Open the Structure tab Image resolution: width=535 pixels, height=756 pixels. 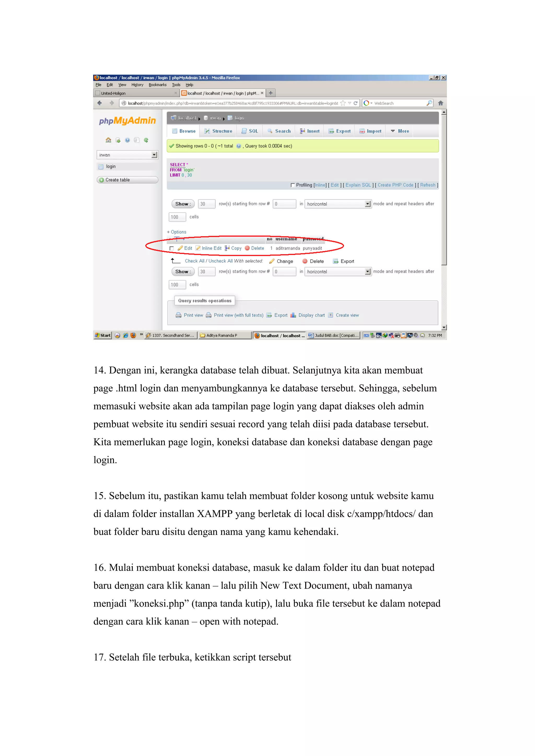(218, 131)
